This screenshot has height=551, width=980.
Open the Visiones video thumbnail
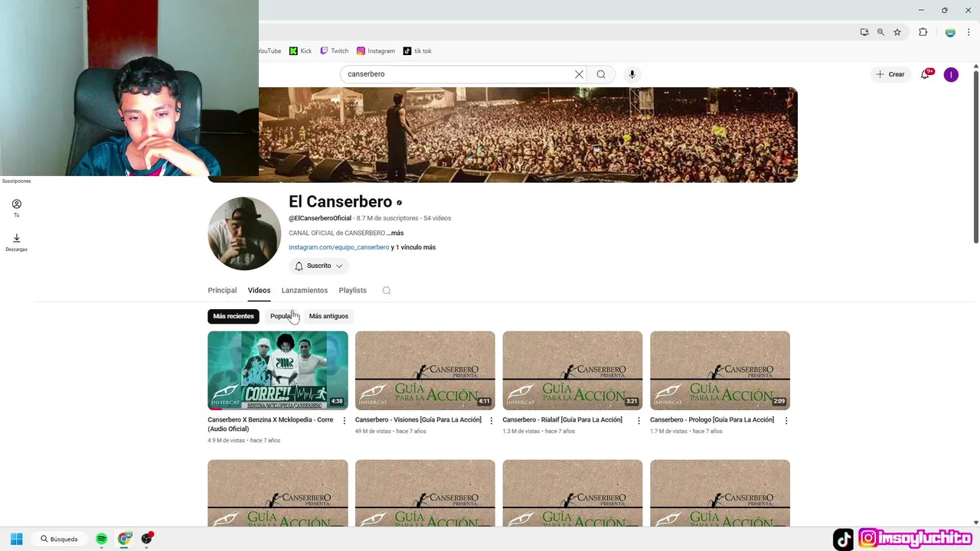pos(425,370)
